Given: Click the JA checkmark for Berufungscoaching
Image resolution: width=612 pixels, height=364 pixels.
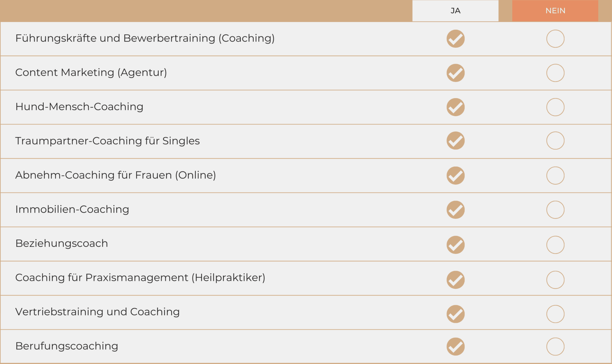Looking at the screenshot, I should [455, 346].
